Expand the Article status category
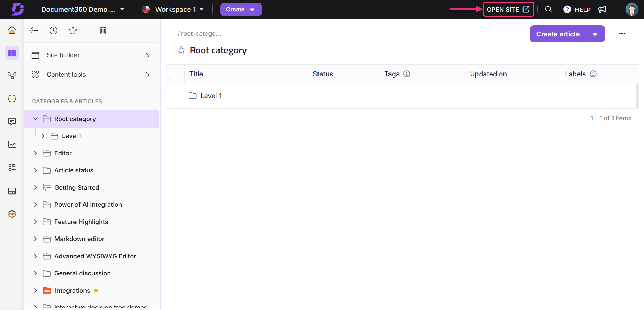Viewport: 644px width, 310px height. 35,170
